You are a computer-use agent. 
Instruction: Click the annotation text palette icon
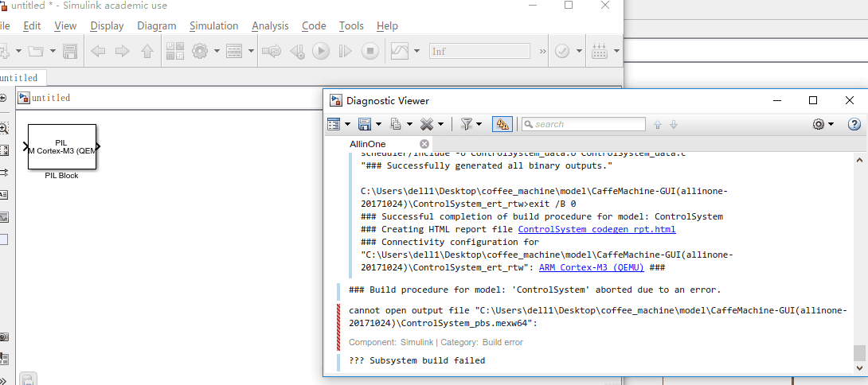click(3, 195)
